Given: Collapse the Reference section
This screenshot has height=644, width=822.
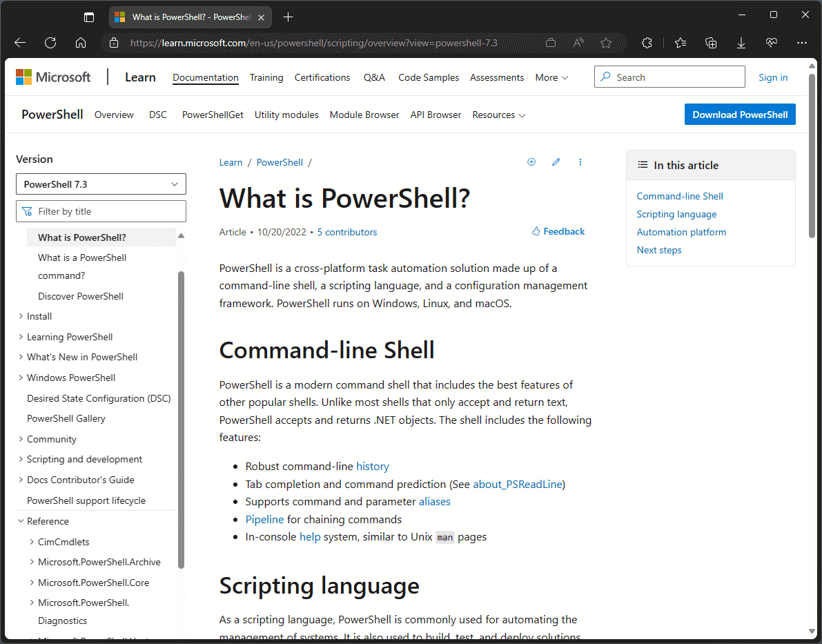Looking at the screenshot, I should click(20, 520).
